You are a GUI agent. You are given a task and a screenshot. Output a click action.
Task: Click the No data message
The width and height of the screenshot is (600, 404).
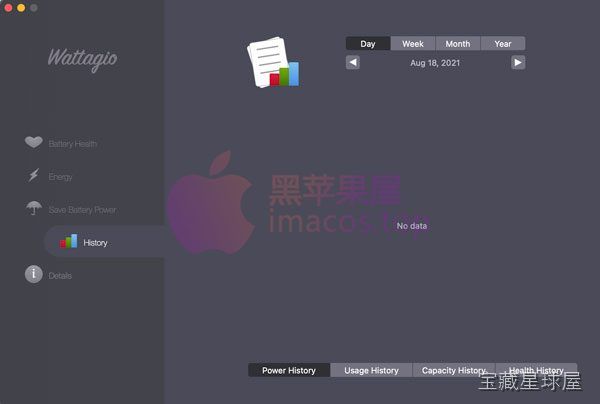(x=412, y=226)
